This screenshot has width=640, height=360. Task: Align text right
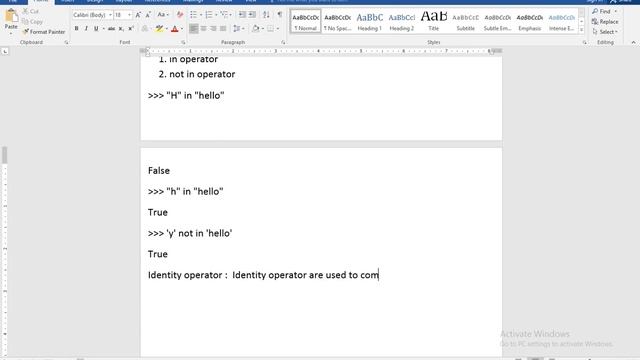point(213,29)
